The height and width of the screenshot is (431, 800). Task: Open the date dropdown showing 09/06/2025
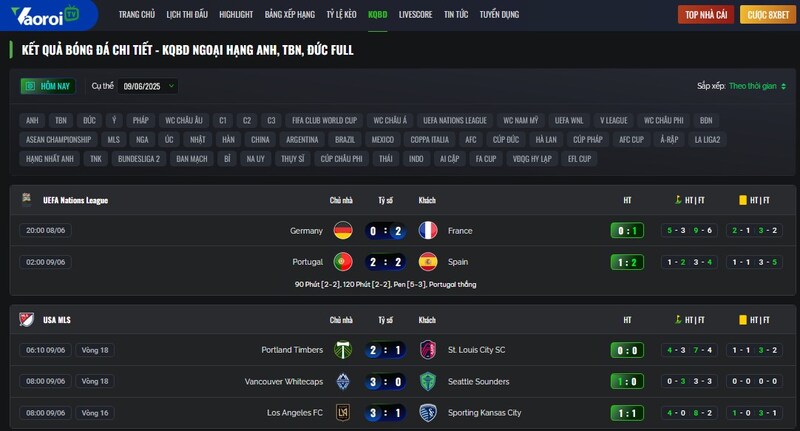(148, 86)
